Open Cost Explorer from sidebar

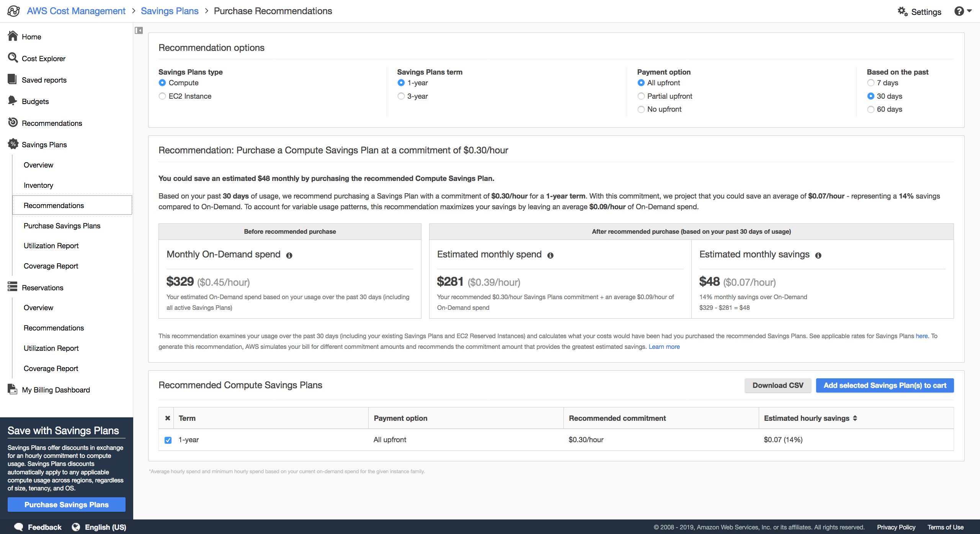[43, 58]
